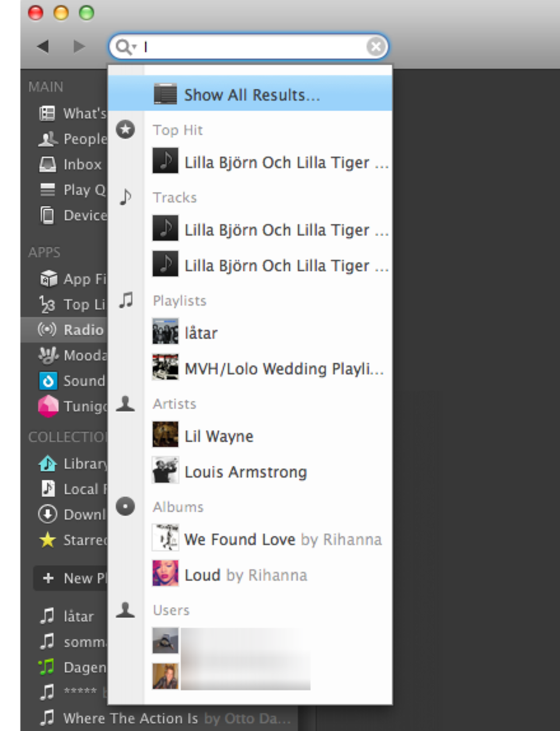Viewport: 560px width, 731px height.
Task: Open the Starred collection star icon
Action: coord(47,540)
